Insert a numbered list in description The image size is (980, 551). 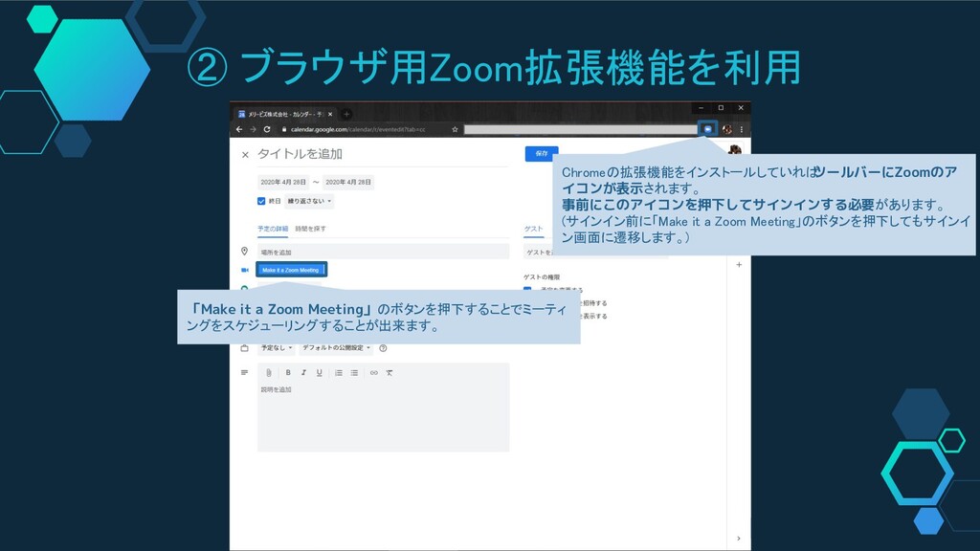pos(339,373)
